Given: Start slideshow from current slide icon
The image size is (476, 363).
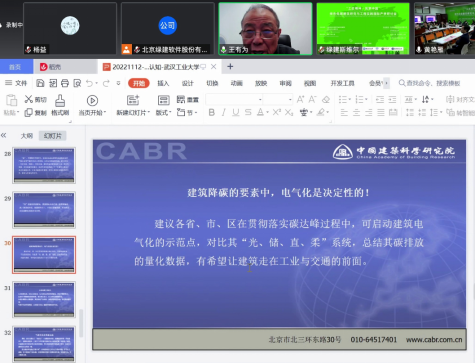Looking at the screenshot, I should (92, 100).
